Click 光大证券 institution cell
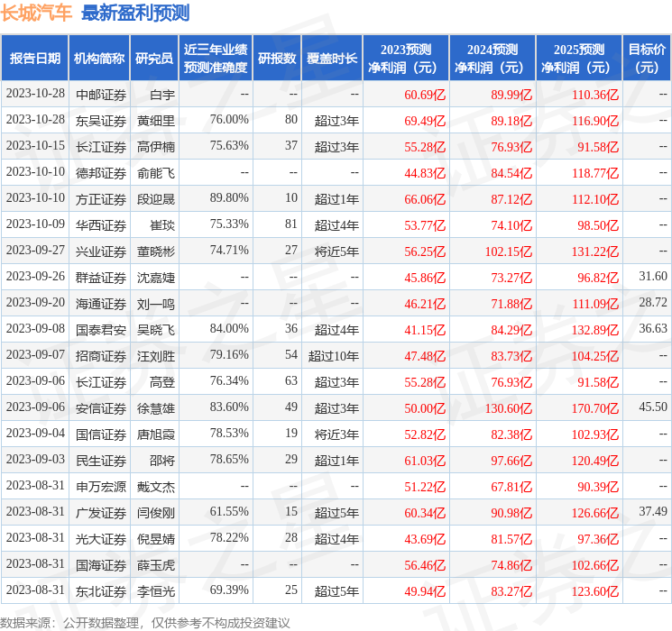 click(101, 539)
